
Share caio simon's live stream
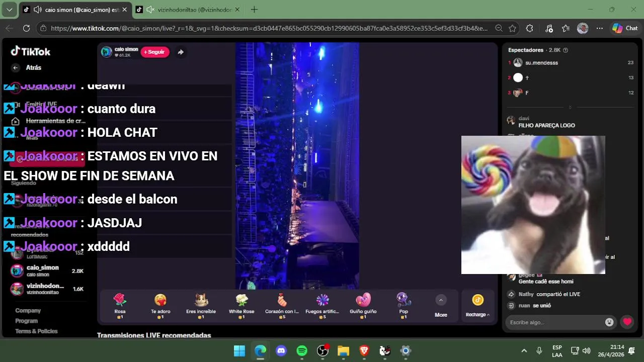click(x=181, y=52)
